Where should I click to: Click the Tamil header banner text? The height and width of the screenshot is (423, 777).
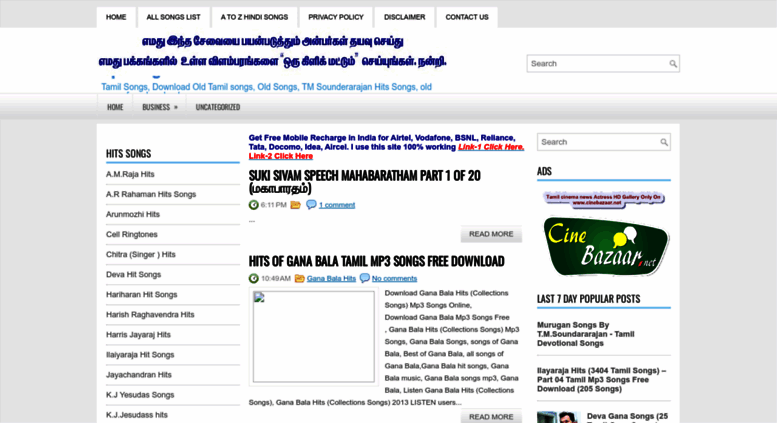click(272, 51)
